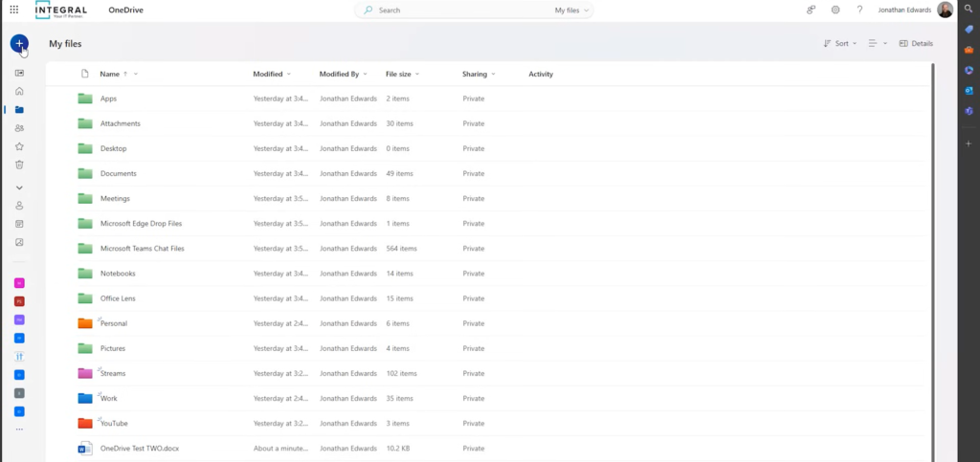
Task: Open Microsoft Teams Chat Files folder
Action: (143, 249)
